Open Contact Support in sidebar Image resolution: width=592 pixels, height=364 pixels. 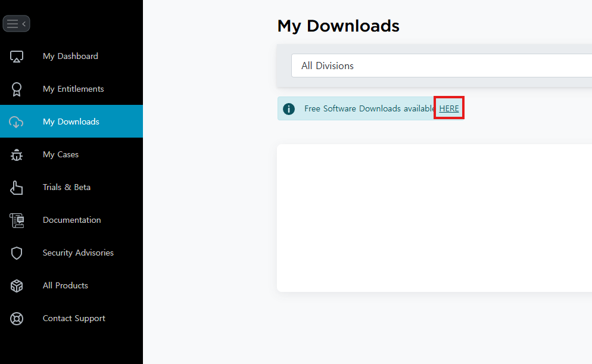pyautogui.click(x=71, y=318)
